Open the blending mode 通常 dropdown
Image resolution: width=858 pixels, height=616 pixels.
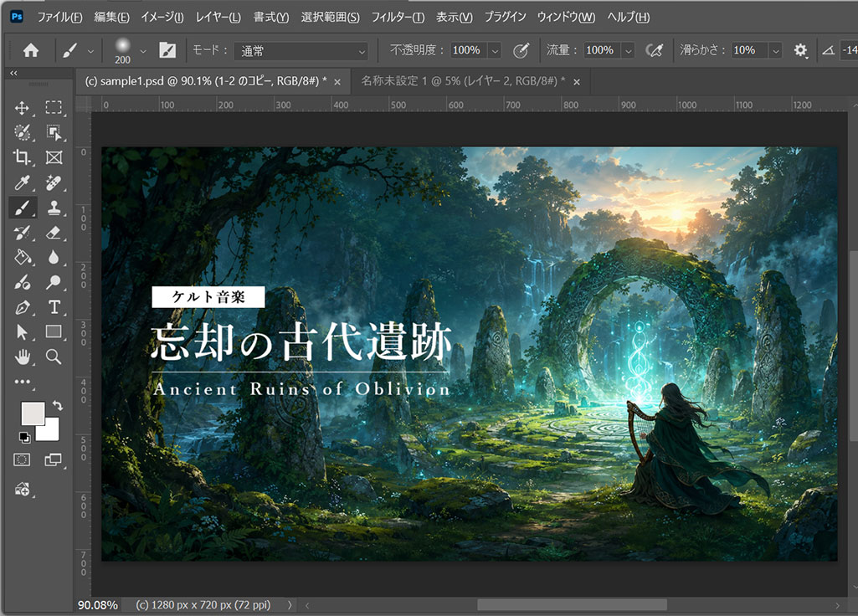[x=301, y=51]
